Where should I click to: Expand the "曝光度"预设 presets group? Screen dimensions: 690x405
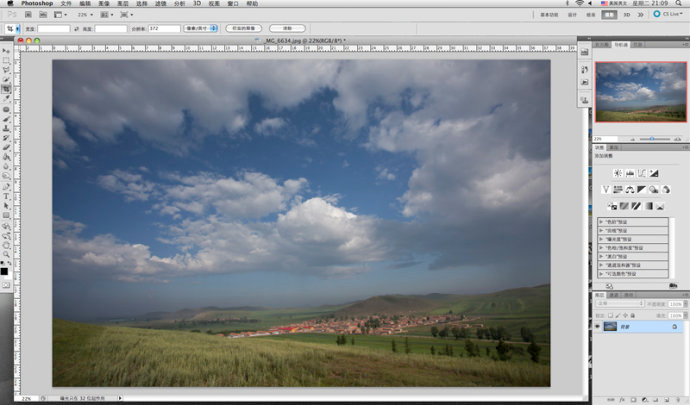point(601,239)
